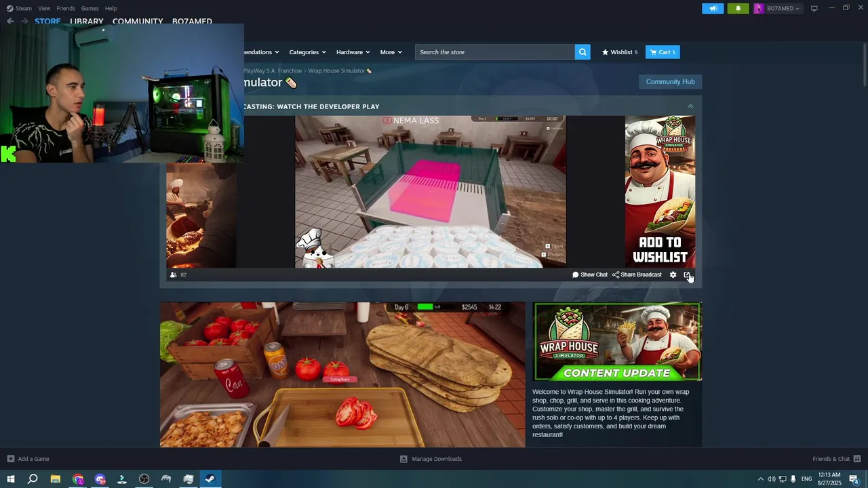
Task: Expand the Recommendations store dropdown
Action: [262, 52]
